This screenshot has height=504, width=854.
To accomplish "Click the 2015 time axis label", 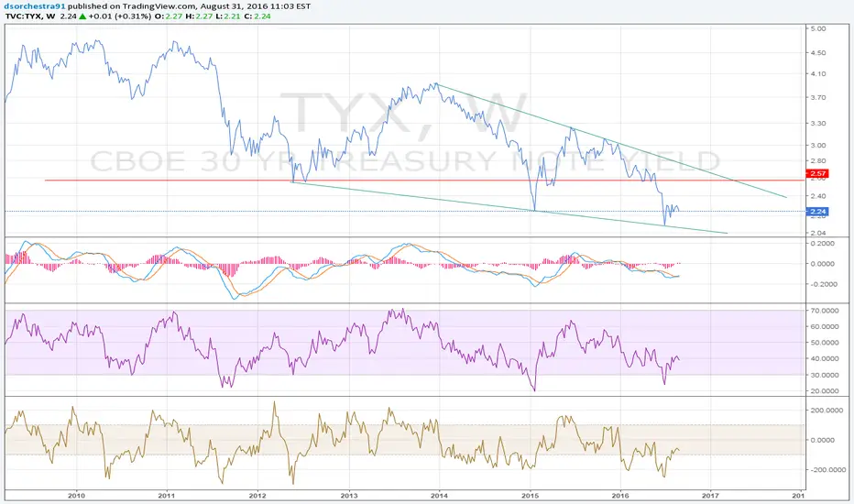I will pyautogui.click(x=530, y=495).
